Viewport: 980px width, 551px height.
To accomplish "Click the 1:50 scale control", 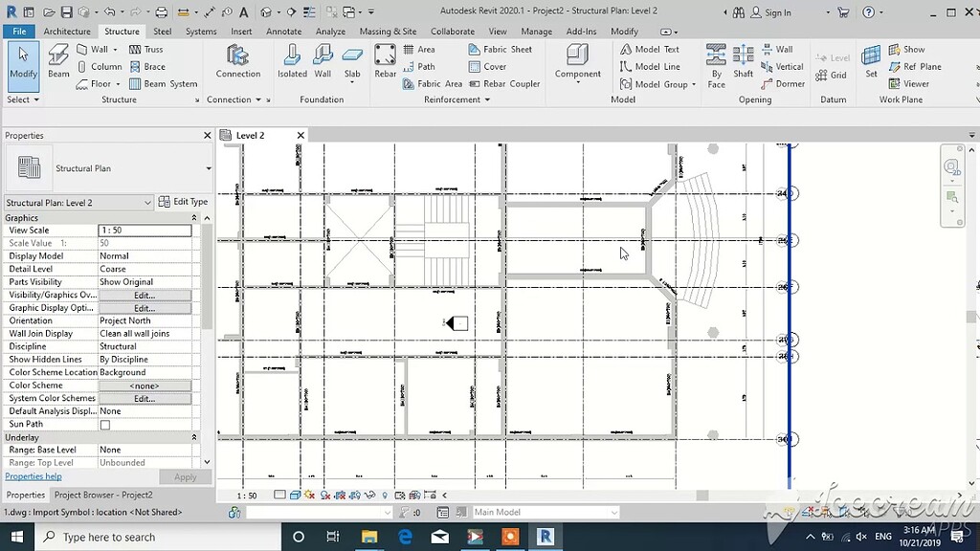I will (247, 496).
